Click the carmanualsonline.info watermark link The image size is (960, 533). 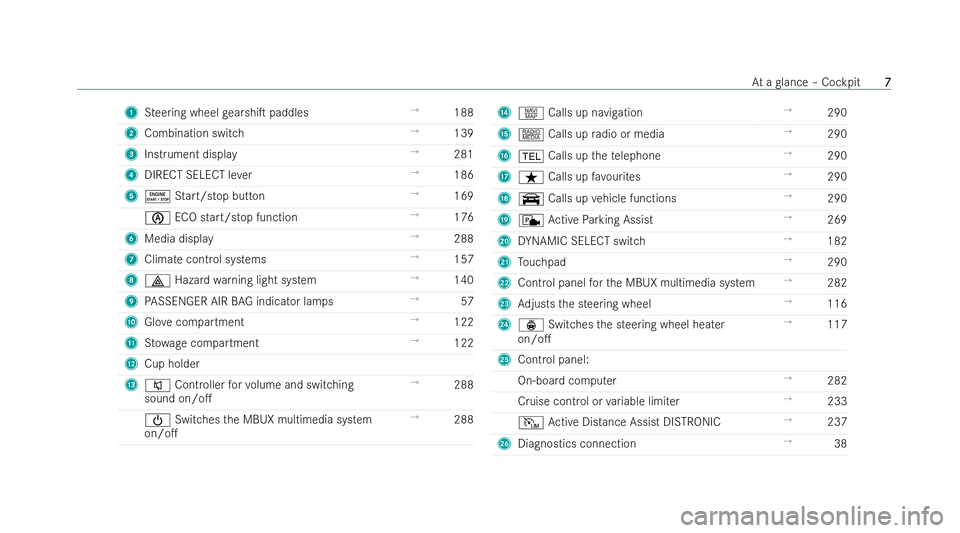coord(812,516)
